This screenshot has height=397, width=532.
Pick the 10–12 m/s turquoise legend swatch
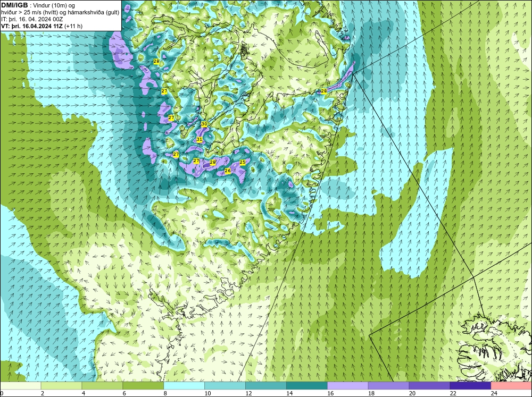click(225, 386)
